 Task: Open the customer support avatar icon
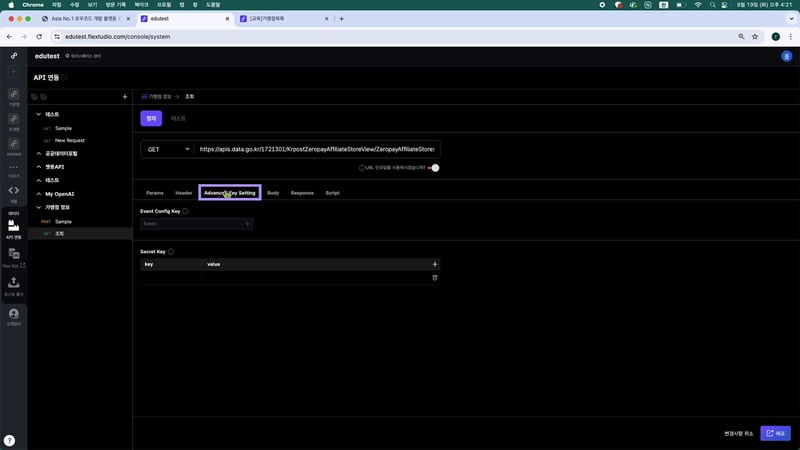pyautogui.click(x=14, y=316)
